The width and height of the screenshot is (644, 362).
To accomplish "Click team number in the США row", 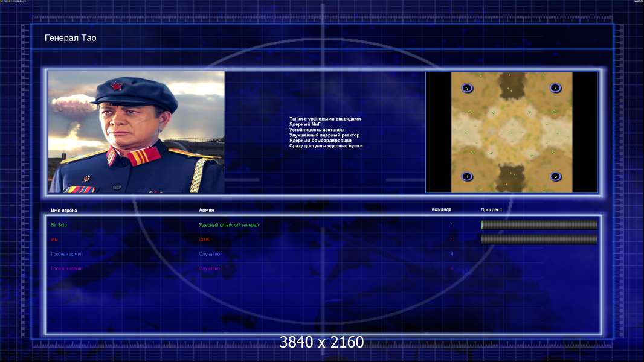I will [452, 240].
